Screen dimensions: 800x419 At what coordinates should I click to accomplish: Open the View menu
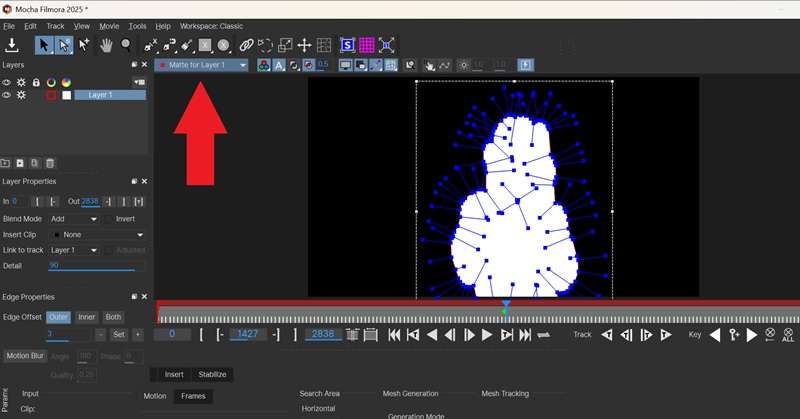click(81, 26)
